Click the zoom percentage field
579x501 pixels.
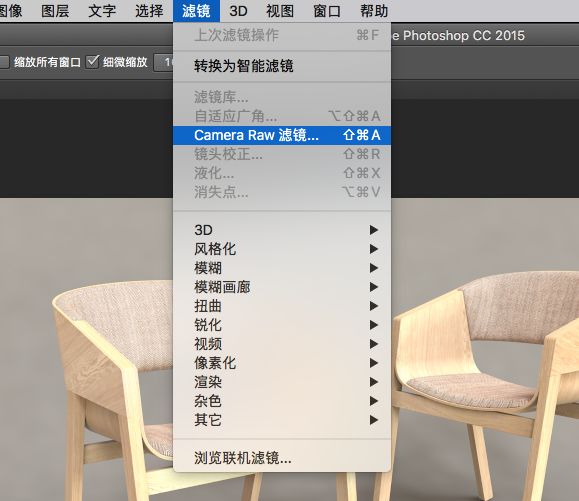164,62
